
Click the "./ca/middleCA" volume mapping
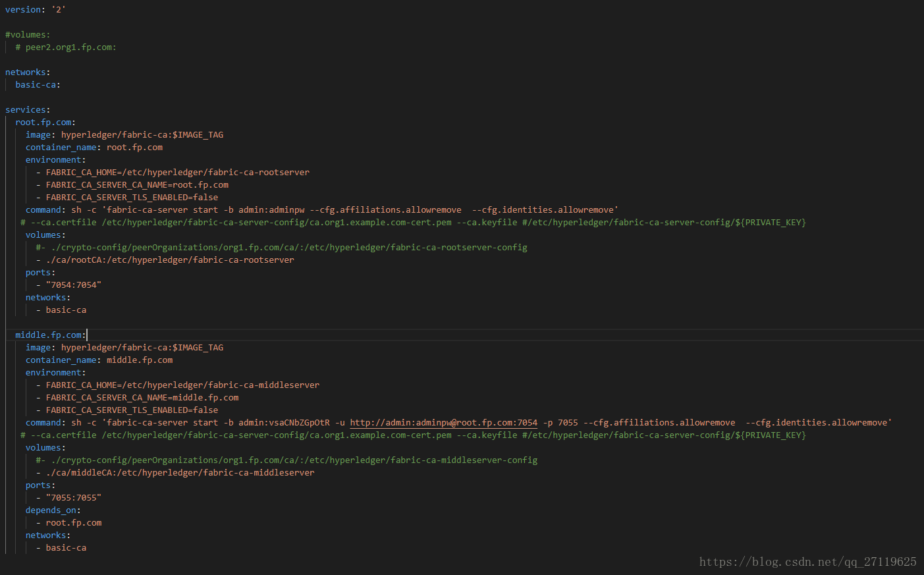180,472
